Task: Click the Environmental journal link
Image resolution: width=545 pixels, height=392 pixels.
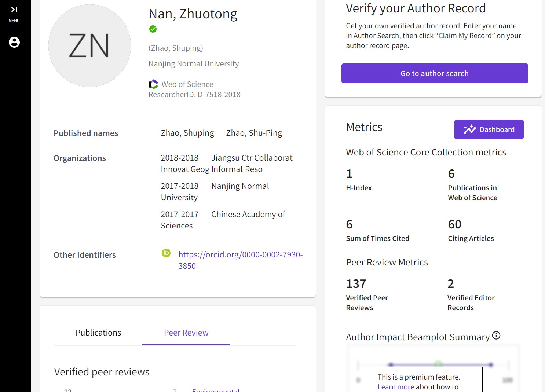Action: (216, 390)
